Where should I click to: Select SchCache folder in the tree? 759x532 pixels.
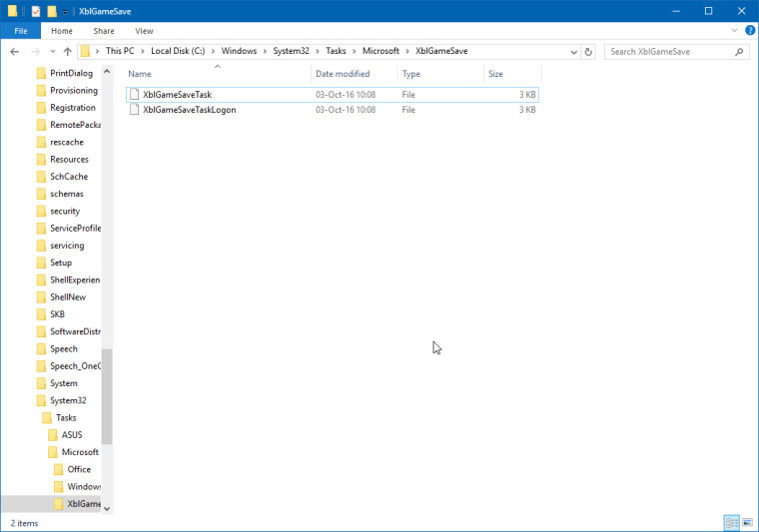coord(69,177)
